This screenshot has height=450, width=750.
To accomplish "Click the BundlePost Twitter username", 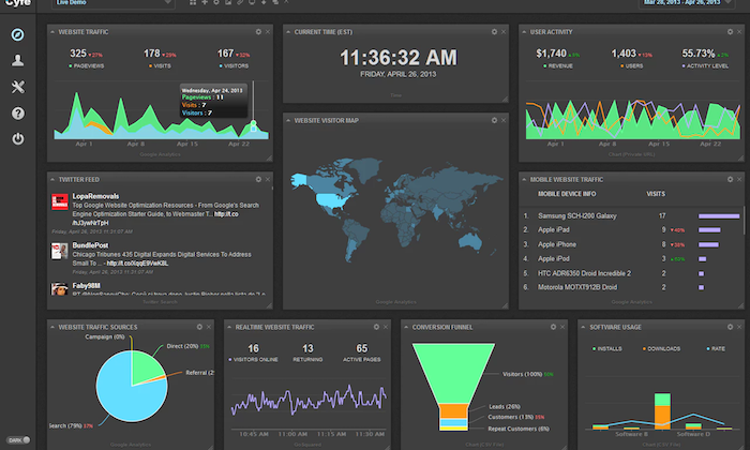I will click(91, 243).
